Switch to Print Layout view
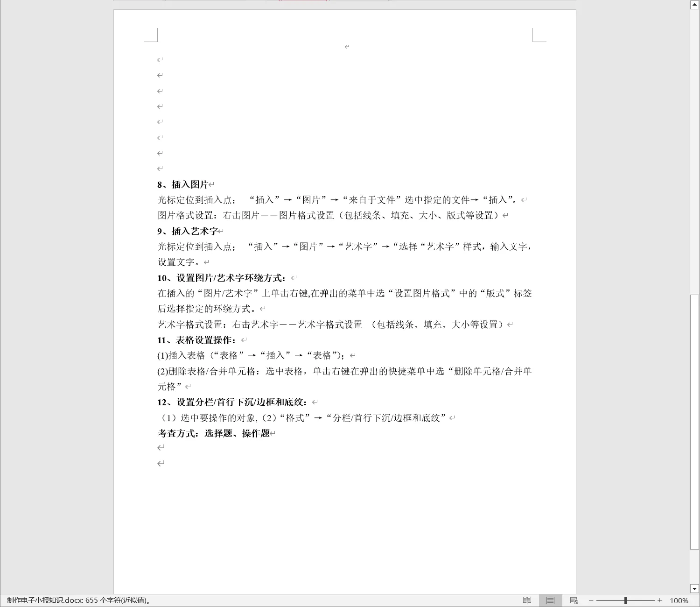700x607 pixels. 551,600
